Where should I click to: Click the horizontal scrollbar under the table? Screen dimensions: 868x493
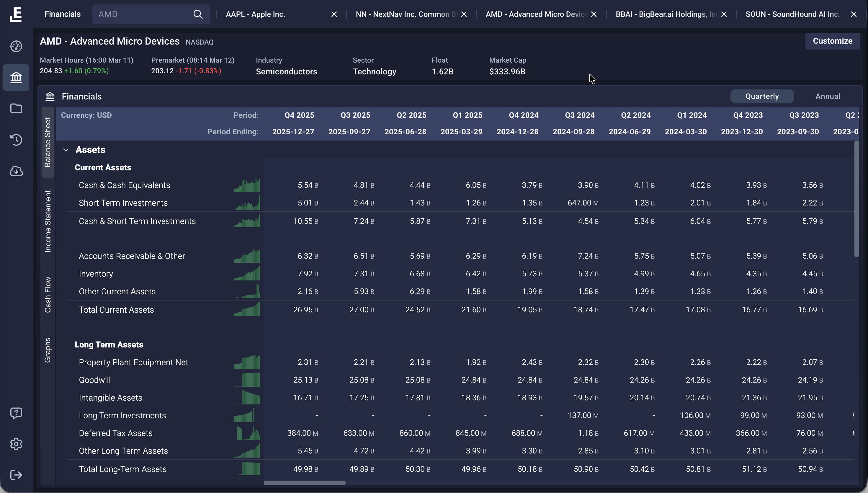point(304,483)
